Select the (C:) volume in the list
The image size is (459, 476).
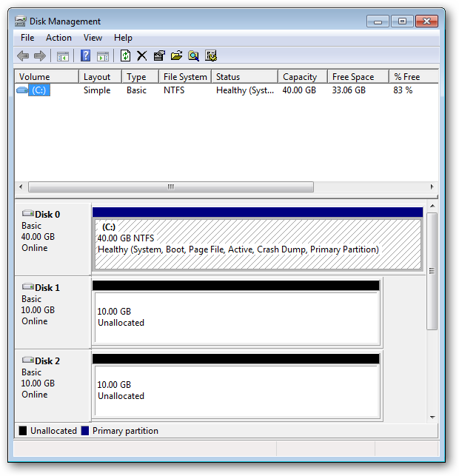point(39,90)
